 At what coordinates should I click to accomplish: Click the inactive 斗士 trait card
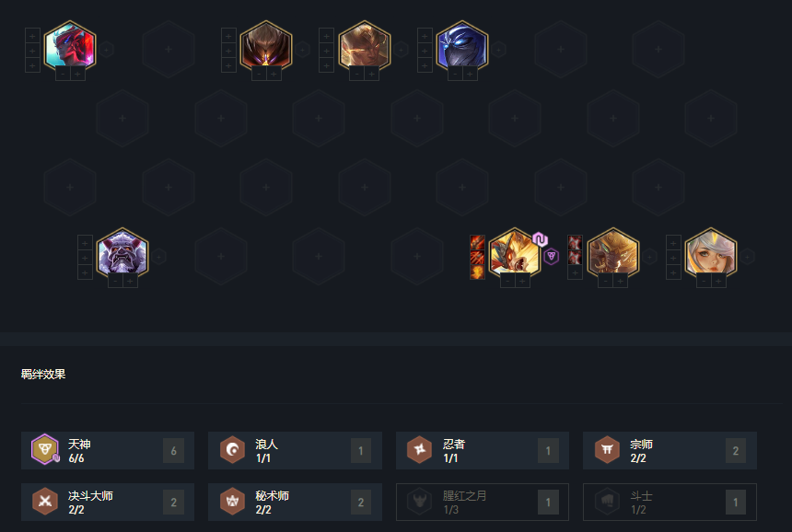[x=670, y=503]
